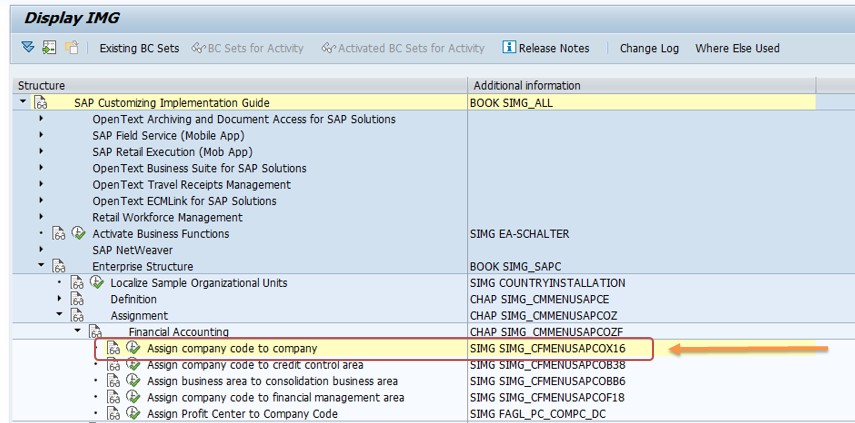Collapse the Financial Accounting node arrow
Image resolution: width=855 pixels, height=423 pixels.
pos(77,330)
